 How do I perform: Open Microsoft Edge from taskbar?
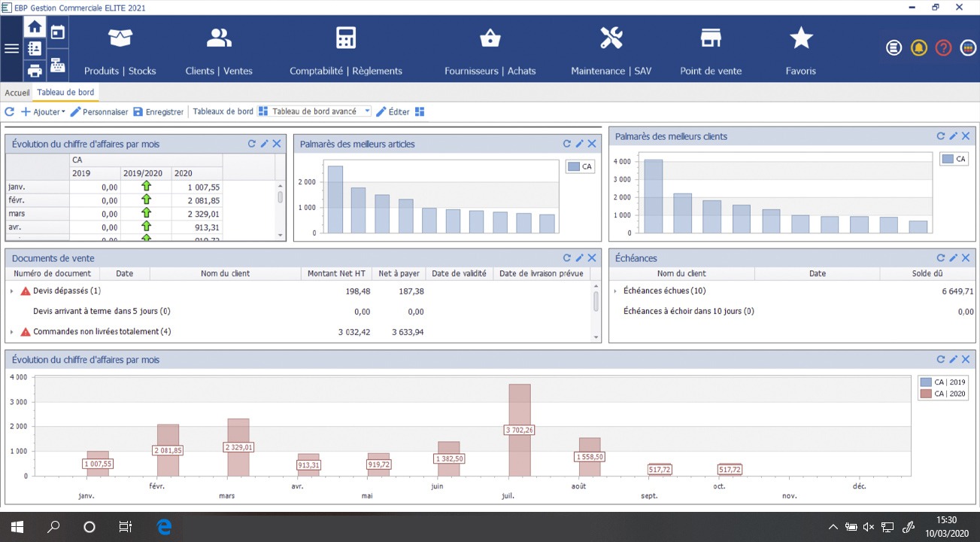coord(163,527)
